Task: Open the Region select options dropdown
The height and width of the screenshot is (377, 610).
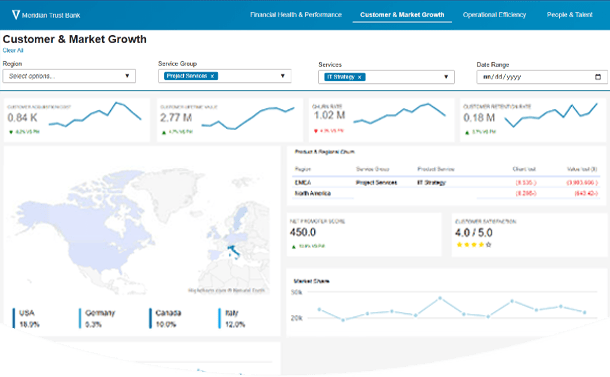Action: pyautogui.click(x=69, y=76)
